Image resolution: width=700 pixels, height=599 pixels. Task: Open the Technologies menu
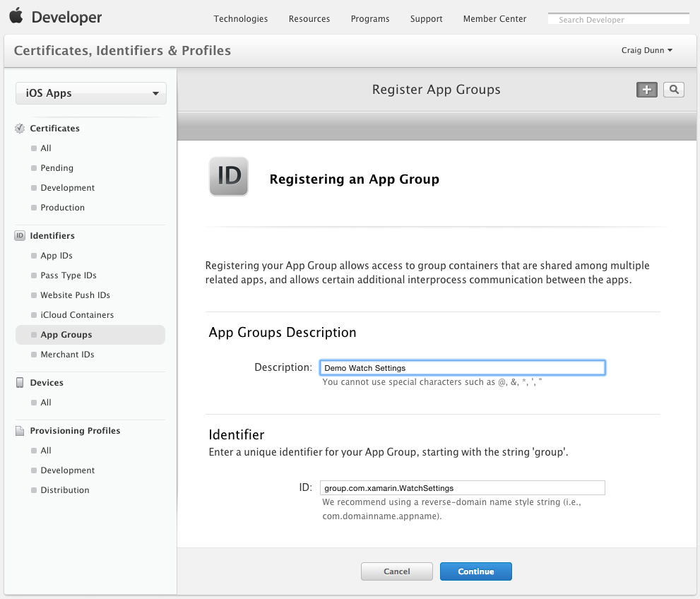[241, 19]
